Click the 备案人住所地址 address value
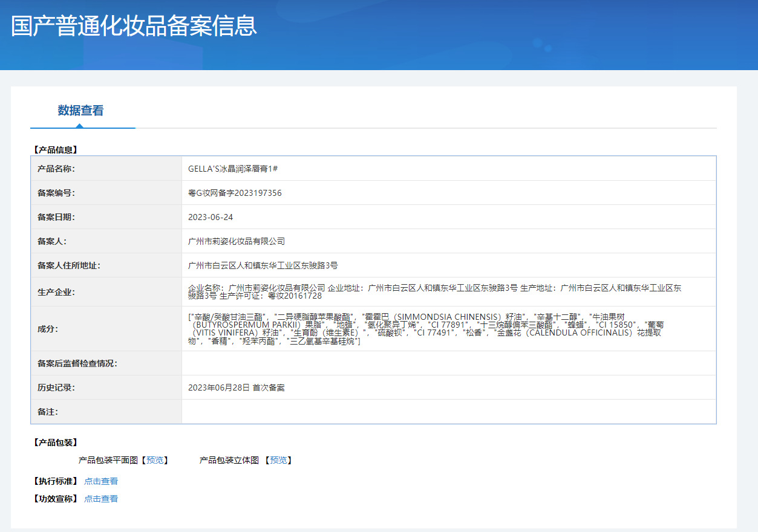 tap(263, 265)
